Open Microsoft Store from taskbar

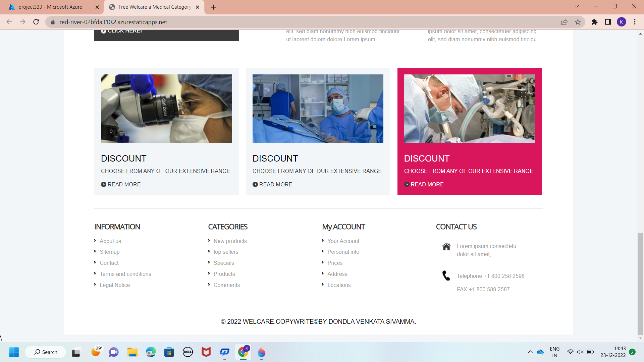pyautogui.click(x=169, y=352)
